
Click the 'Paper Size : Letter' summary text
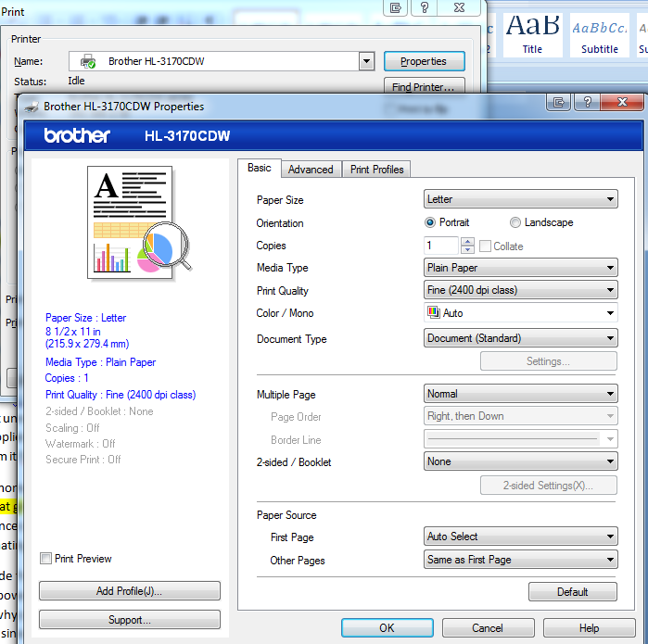tap(85, 318)
